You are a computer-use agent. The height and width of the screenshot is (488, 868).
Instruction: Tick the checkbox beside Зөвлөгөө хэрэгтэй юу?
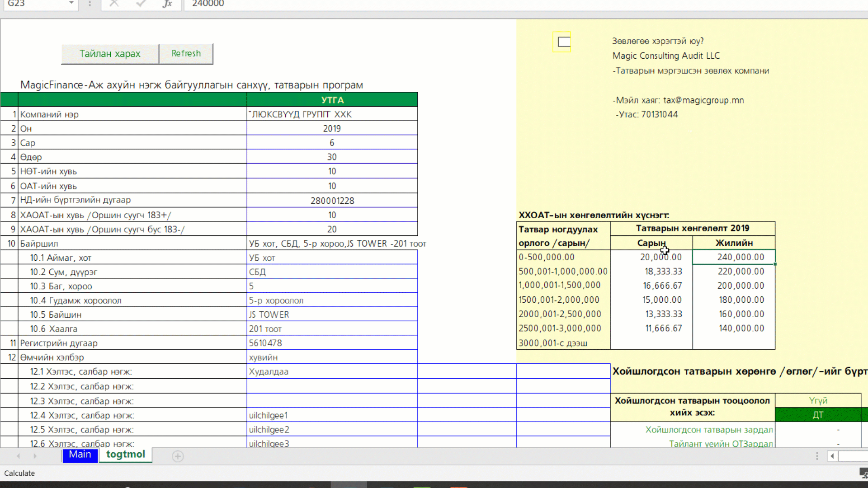click(563, 42)
